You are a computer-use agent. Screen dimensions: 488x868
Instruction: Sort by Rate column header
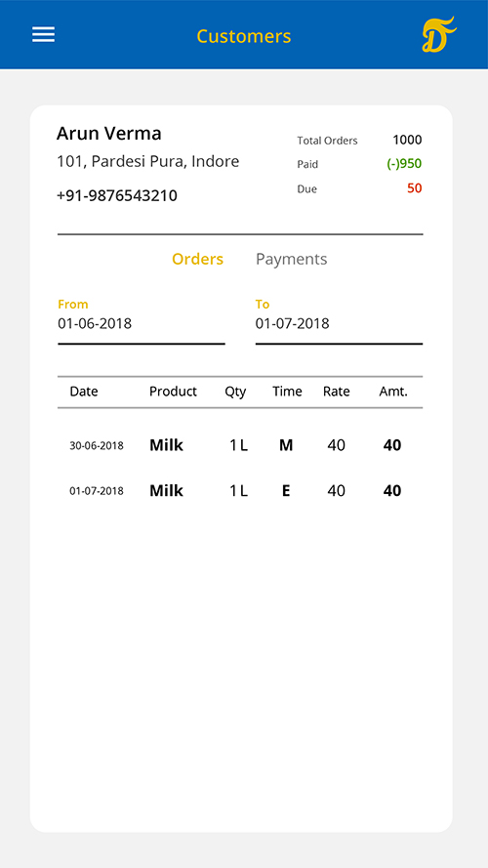(337, 392)
